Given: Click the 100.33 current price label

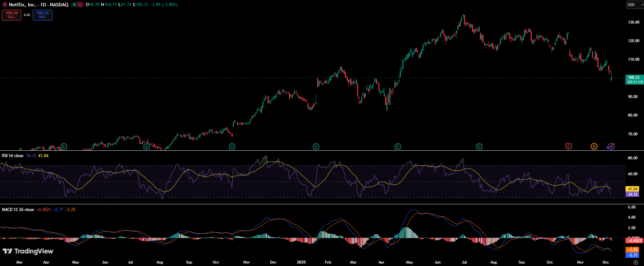Looking at the screenshot, I should tap(633, 77).
